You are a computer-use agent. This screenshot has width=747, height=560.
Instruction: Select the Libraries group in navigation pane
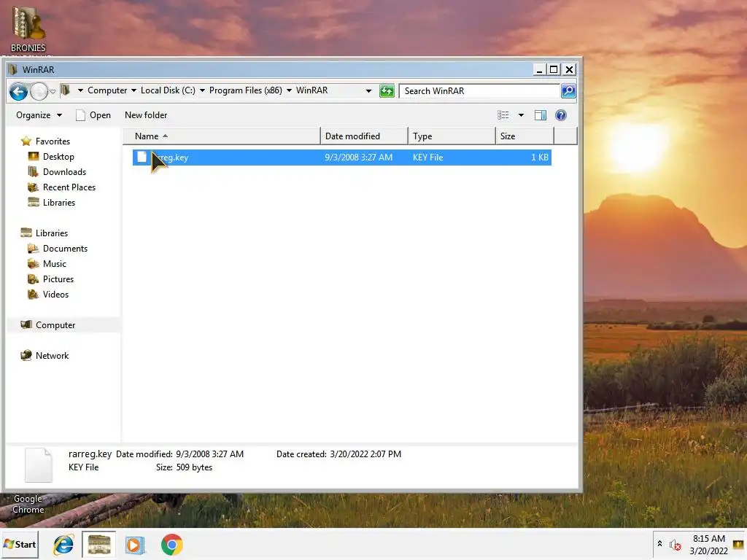[52, 233]
